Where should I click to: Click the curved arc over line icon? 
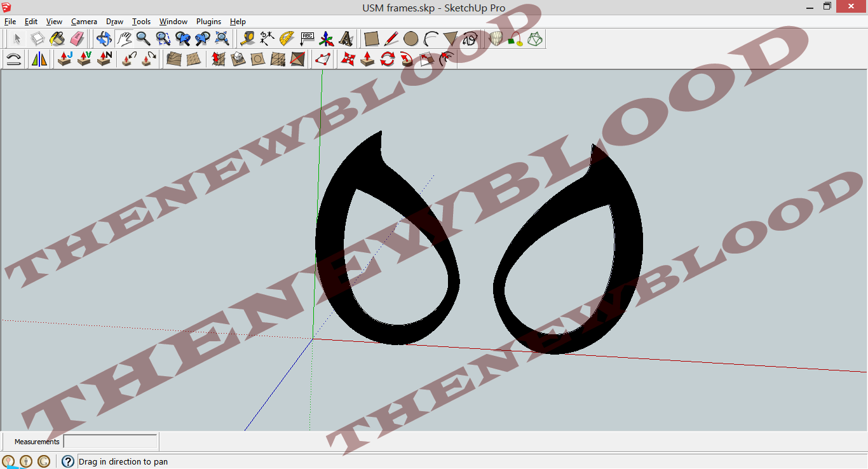click(14, 59)
